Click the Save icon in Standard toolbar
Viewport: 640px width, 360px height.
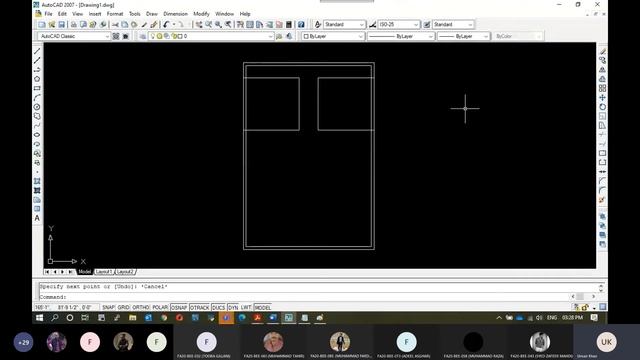62,24
